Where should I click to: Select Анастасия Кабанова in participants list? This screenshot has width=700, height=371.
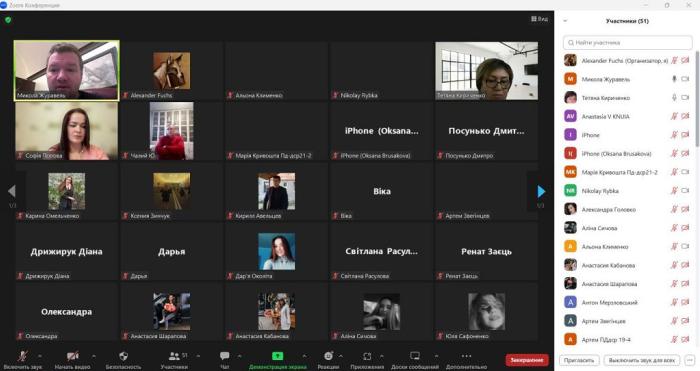coord(627,265)
